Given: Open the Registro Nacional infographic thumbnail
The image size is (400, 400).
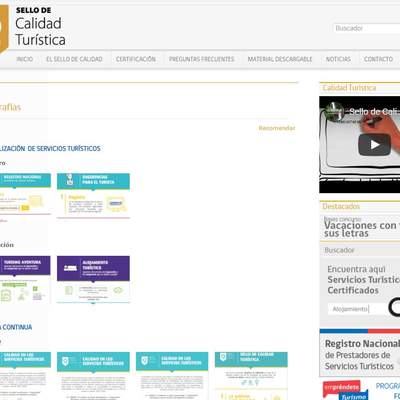Looking at the screenshot, I should click(x=25, y=194).
